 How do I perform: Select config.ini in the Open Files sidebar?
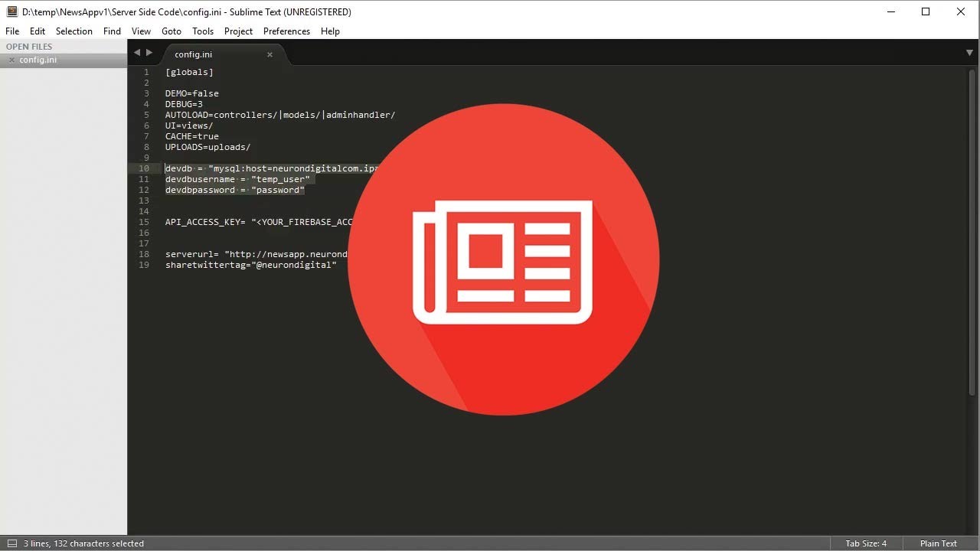tap(64, 60)
